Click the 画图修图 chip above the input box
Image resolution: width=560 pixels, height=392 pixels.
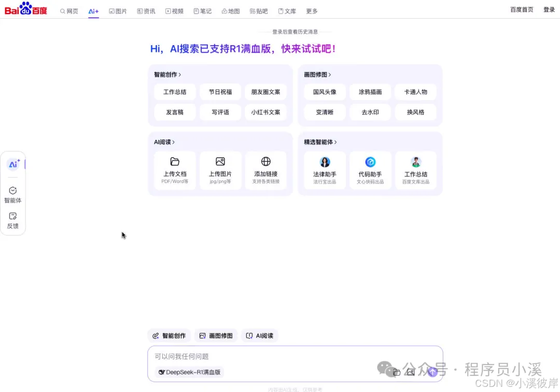[x=216, y=335]
